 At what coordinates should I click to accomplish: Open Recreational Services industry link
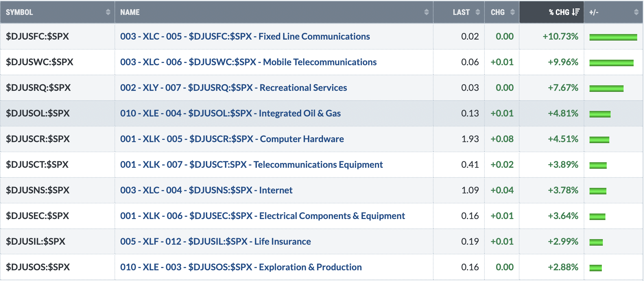click(233, 88)
